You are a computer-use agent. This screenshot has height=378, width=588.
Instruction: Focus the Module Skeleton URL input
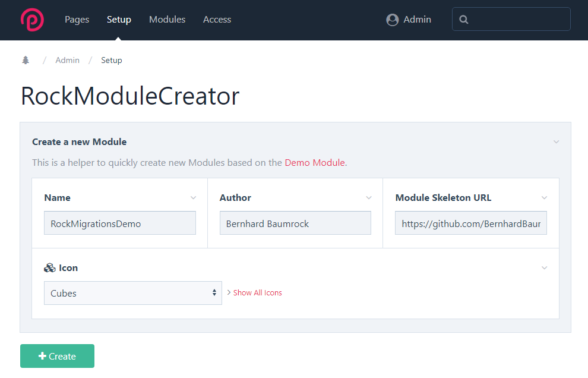471,223
